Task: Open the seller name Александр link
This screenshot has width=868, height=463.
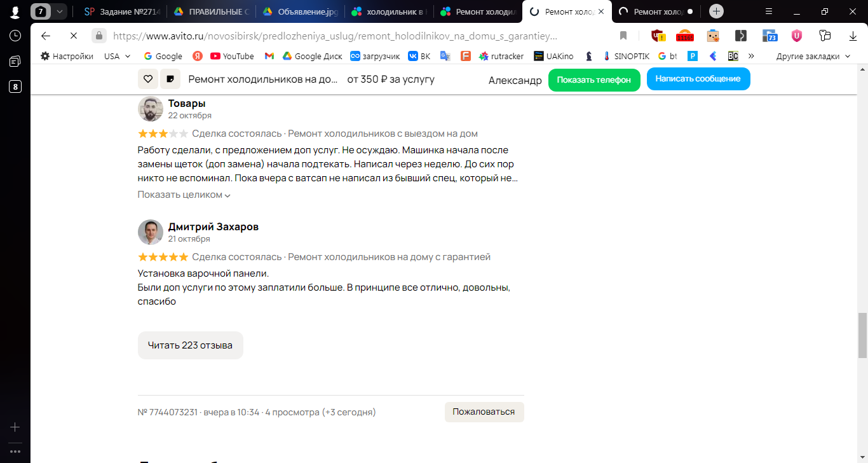Action: click(x=515, y=80)
